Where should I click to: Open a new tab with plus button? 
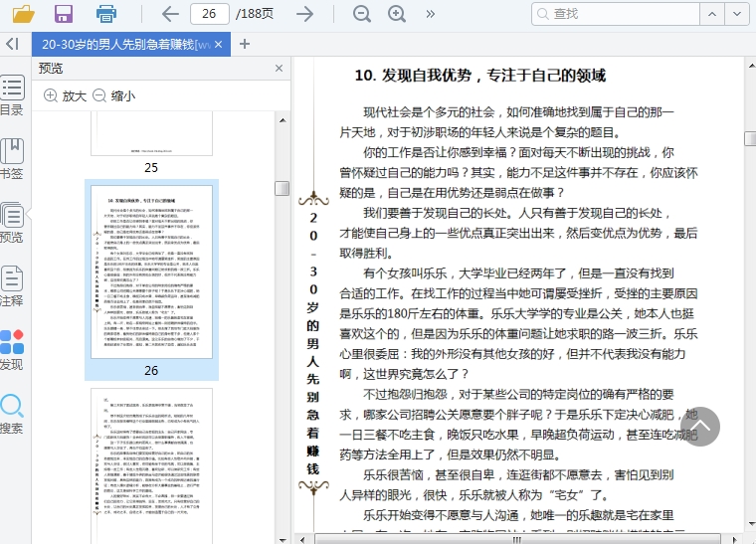(245, 44)
